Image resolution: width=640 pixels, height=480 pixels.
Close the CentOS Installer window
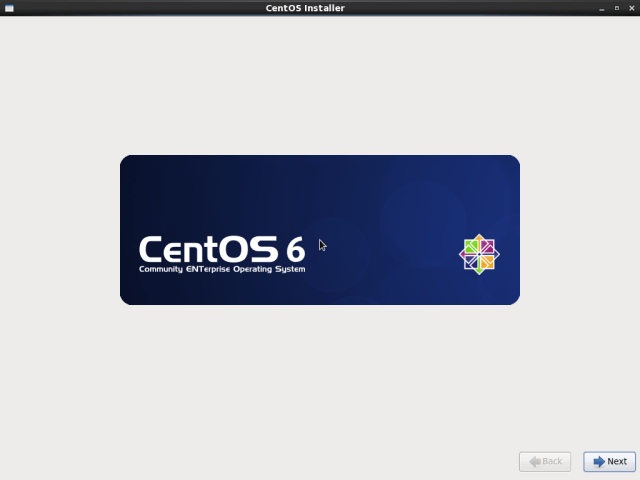(630, 8)
